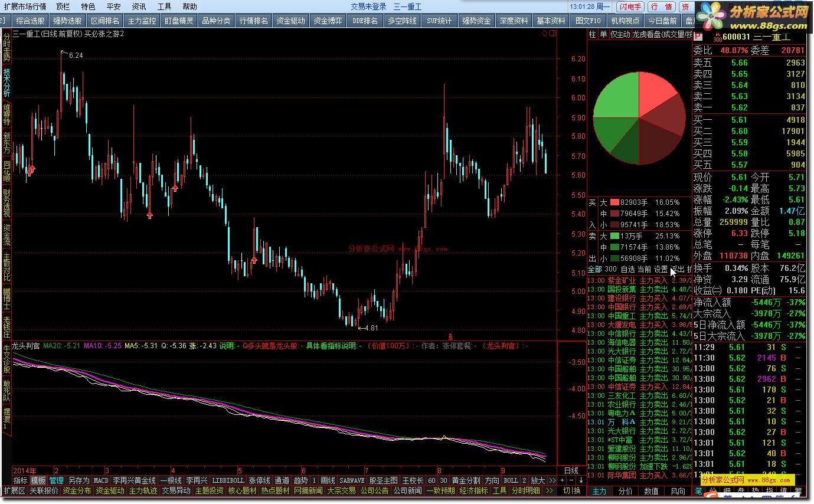The height and width of the screenshot is (504, 814).
Task: Click the R300 index marker icon
Action: pyautogui.click(x=717, y=38)
